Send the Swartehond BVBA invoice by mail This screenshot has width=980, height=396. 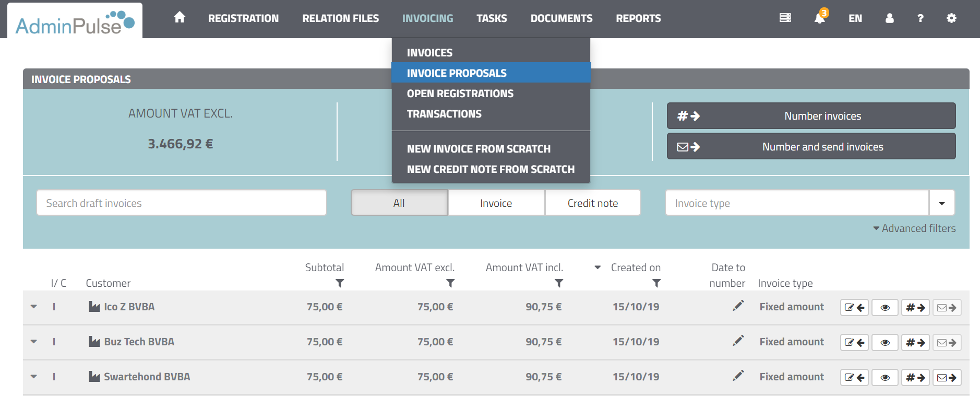coord(947,378)
